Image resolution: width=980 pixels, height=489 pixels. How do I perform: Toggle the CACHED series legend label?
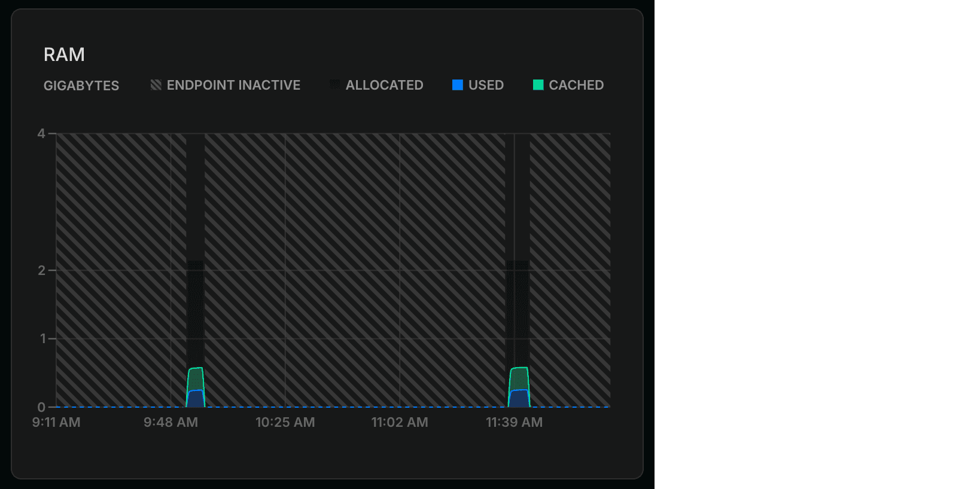point(576,85)
